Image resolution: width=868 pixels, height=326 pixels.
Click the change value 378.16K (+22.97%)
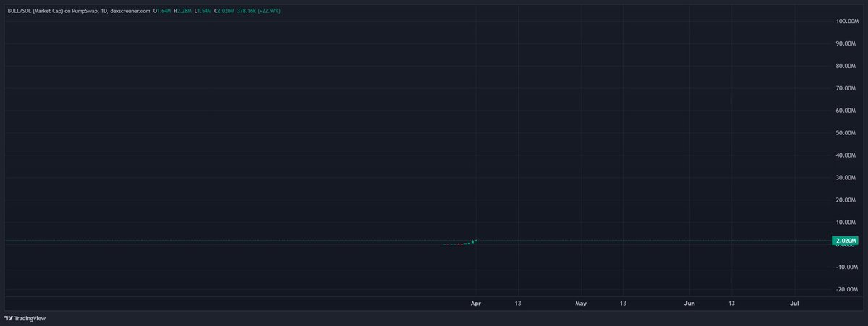[x=260, y=11]
